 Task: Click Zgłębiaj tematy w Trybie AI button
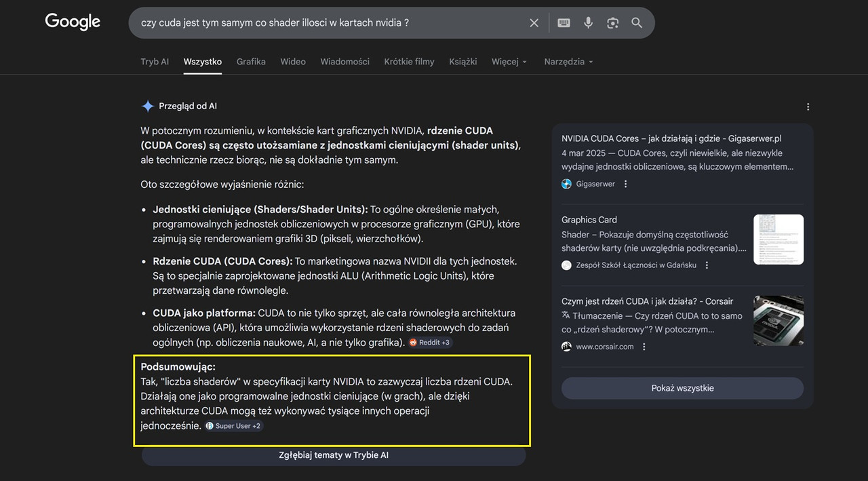click(x=334, y=455)
